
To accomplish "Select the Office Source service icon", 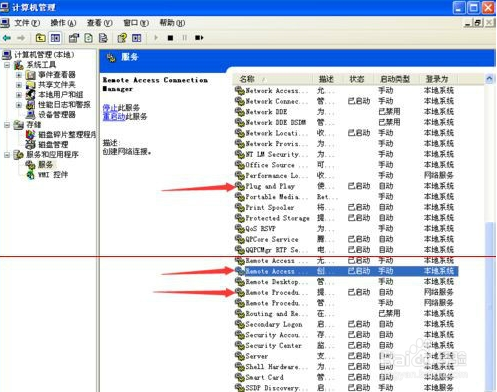I will click(x=240, y=165).
